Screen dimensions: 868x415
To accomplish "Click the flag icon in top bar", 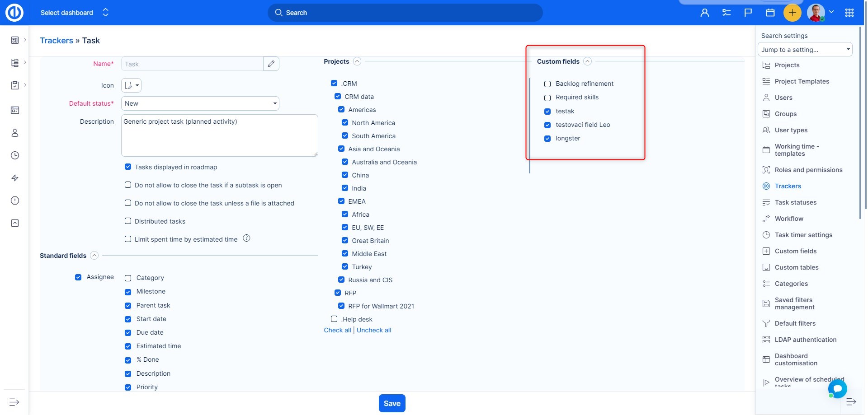I will click(748, 13).
